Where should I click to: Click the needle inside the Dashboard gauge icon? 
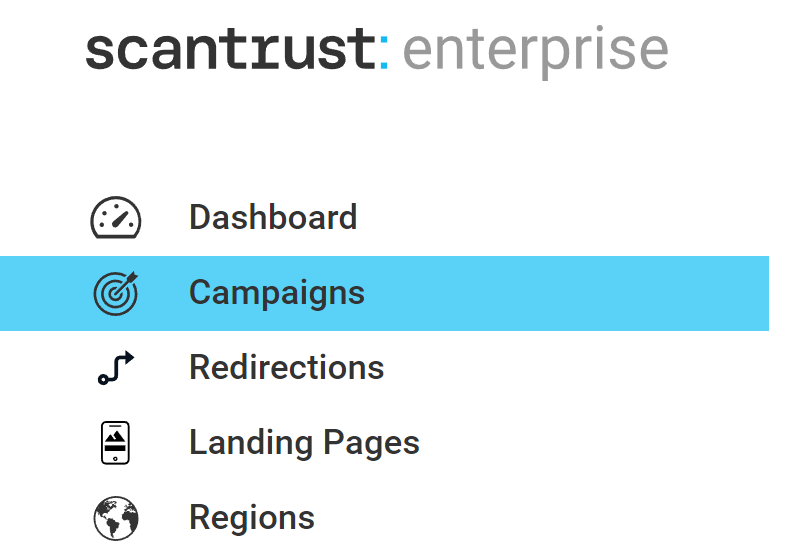click(120, 215)
